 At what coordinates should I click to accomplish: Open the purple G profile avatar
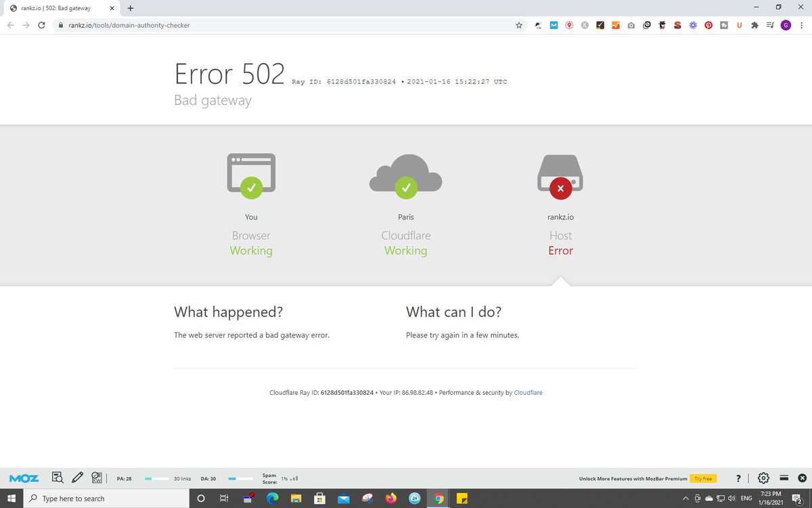pos(786,25)
